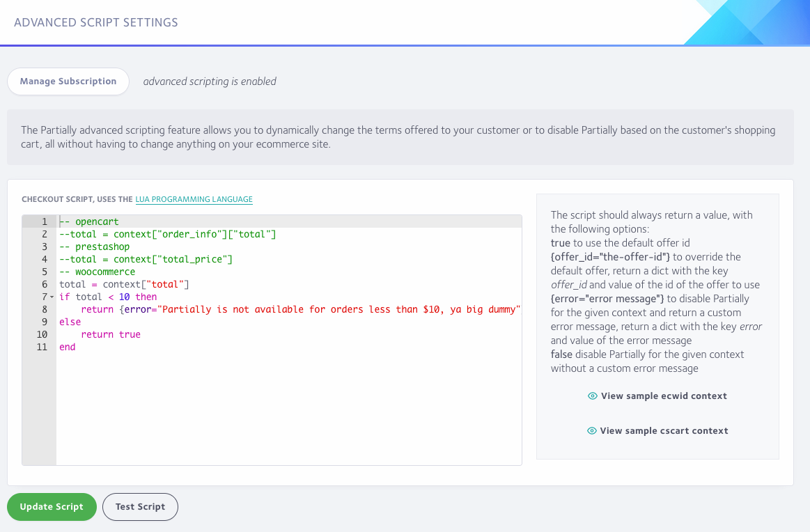Click the 'return true' code line
810x532 pixels.
pos(111,334)
